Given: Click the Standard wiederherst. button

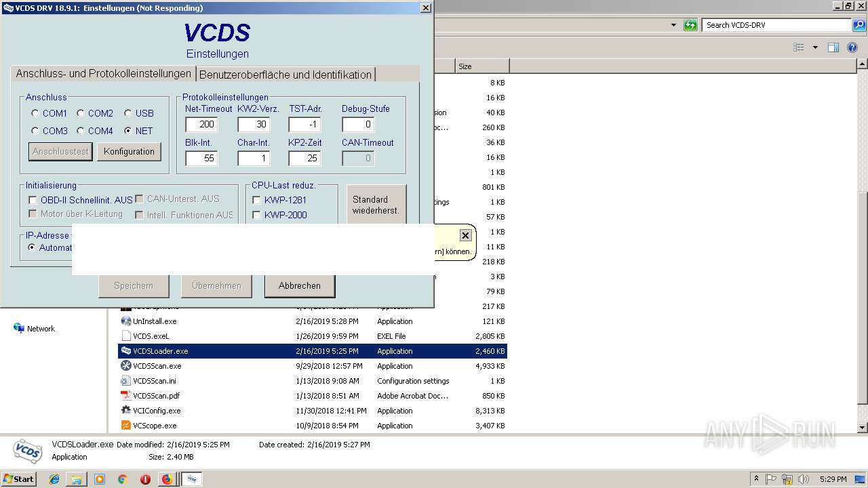Looking at the screenshot, I should [x=376, y=205].
